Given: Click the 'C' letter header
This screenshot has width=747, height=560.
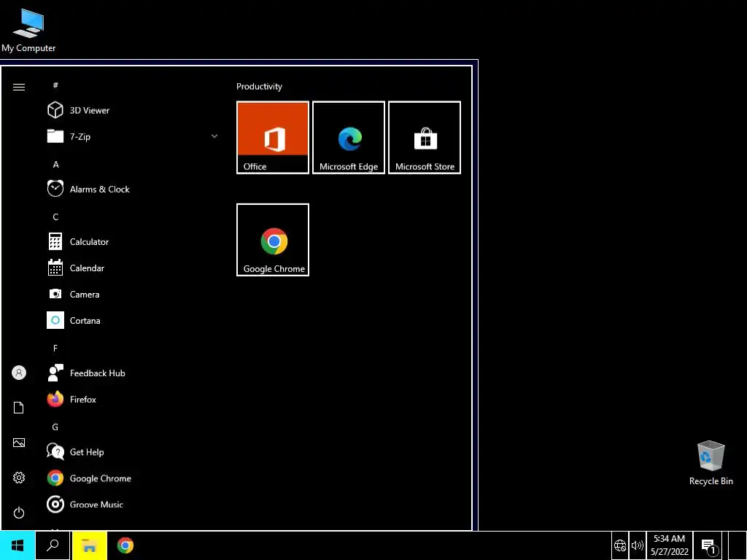Looking at the screenshot, I should (55, 217).
